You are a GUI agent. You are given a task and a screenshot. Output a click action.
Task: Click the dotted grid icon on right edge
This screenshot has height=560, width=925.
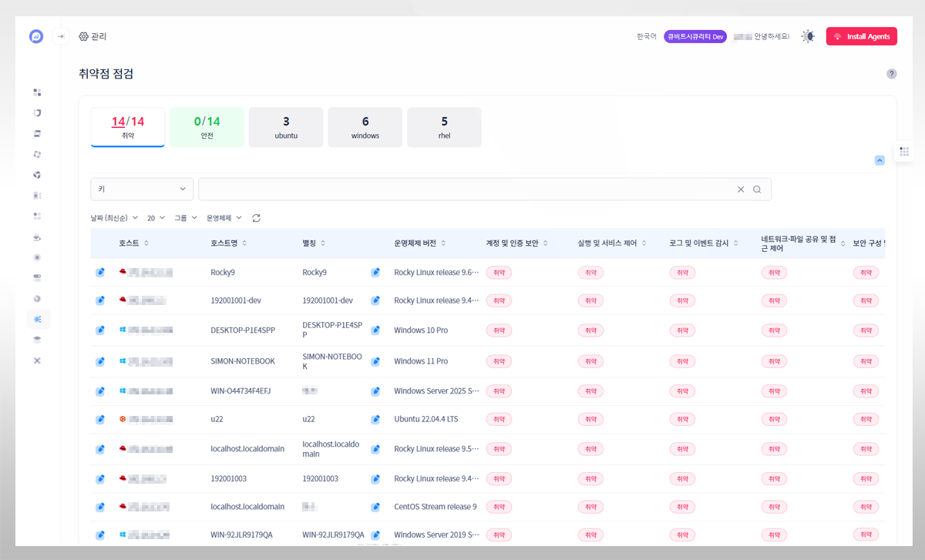(904, 152)
